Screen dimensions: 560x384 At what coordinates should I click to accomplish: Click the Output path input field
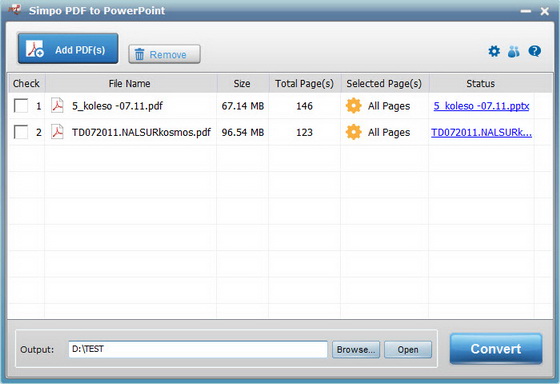click(198, 349)
